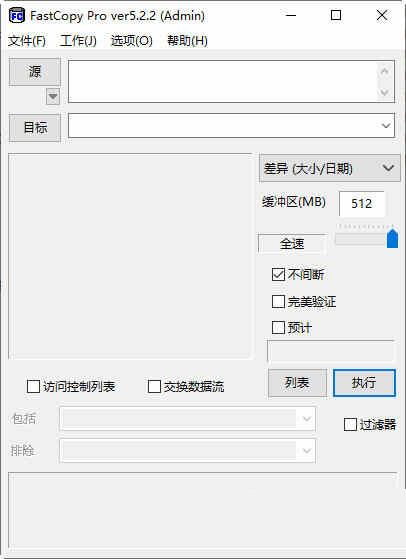The width and height of the screenshot is (406, 559).
Task: Close the FastCopy window
Action: 382,15
